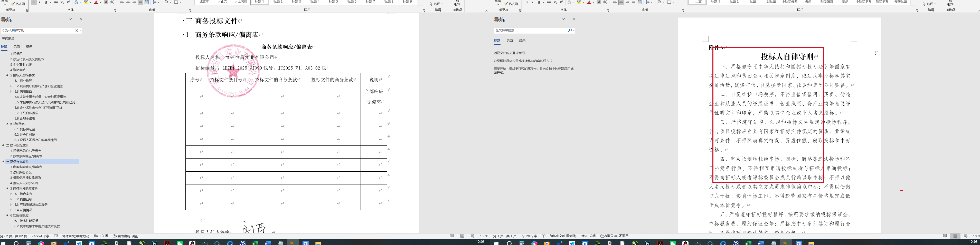The image size is (980, 245).
Task: Click Format Painter in the left Word window
Action: coord(18,4)
